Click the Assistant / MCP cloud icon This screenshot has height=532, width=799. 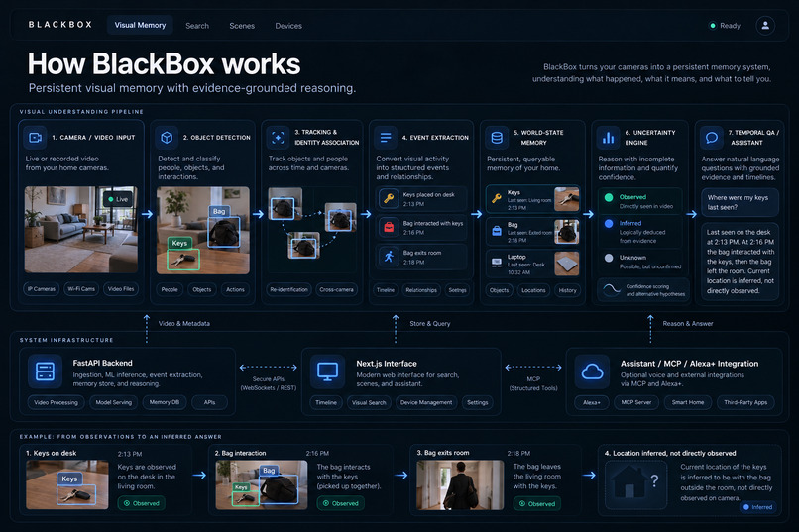pos(592,372)
